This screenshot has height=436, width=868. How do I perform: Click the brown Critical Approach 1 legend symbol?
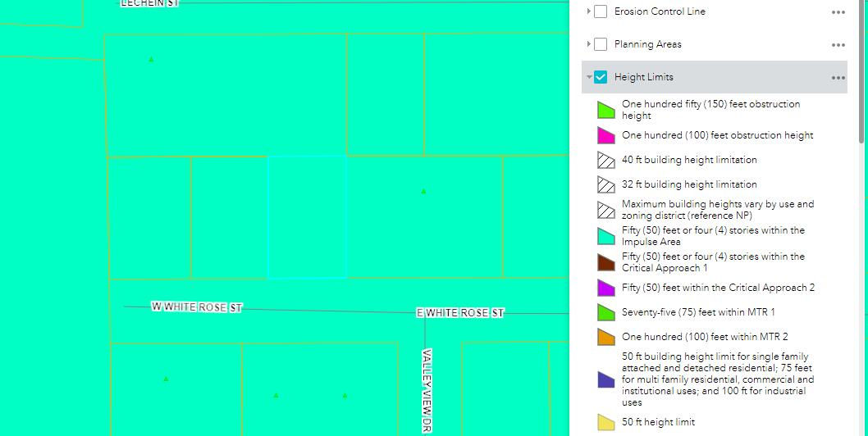pos(606,262)
